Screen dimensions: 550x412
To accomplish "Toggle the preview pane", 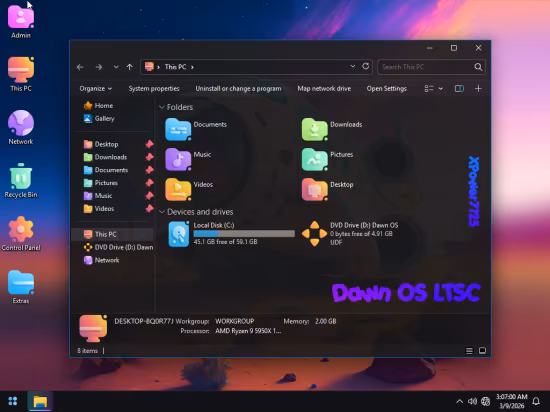I will 459,89.
